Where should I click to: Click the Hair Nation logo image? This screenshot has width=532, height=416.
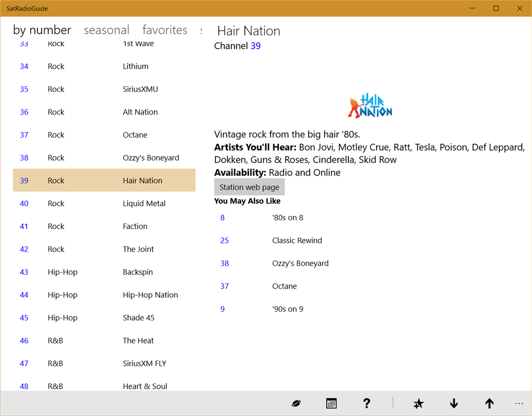370,106
